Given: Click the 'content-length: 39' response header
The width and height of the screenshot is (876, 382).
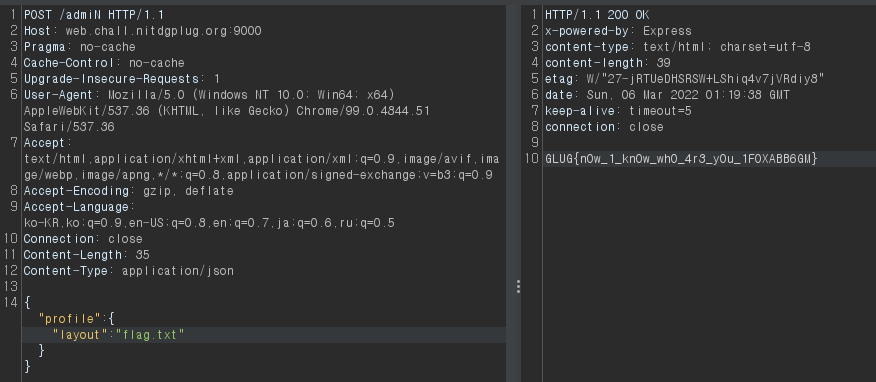Looking at the screenshot, I should [x=608, y=63].
